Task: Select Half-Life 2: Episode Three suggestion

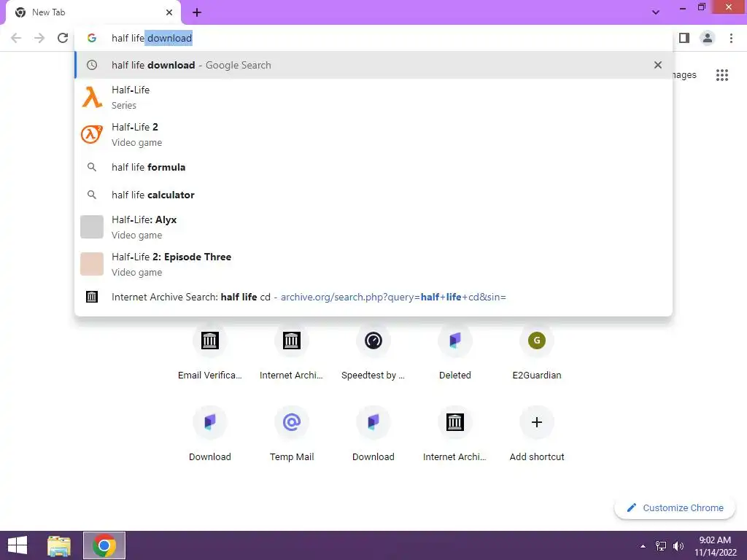Action: point(373,264)
